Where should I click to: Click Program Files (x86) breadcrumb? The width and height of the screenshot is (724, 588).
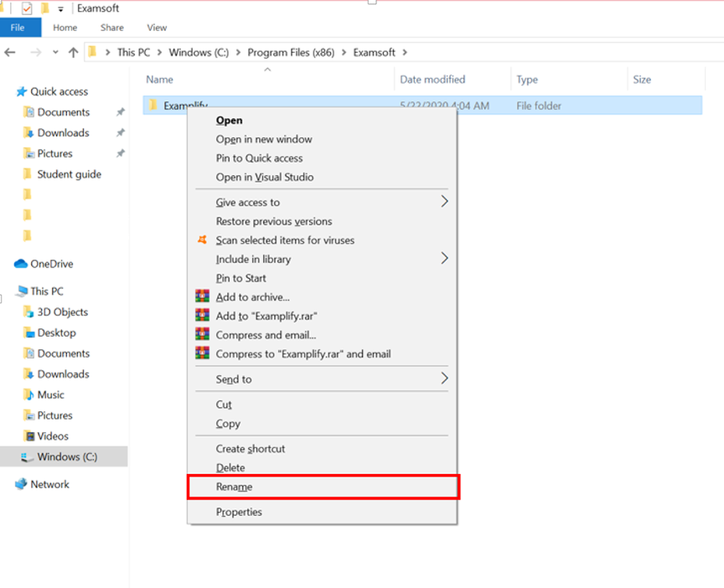291,53
